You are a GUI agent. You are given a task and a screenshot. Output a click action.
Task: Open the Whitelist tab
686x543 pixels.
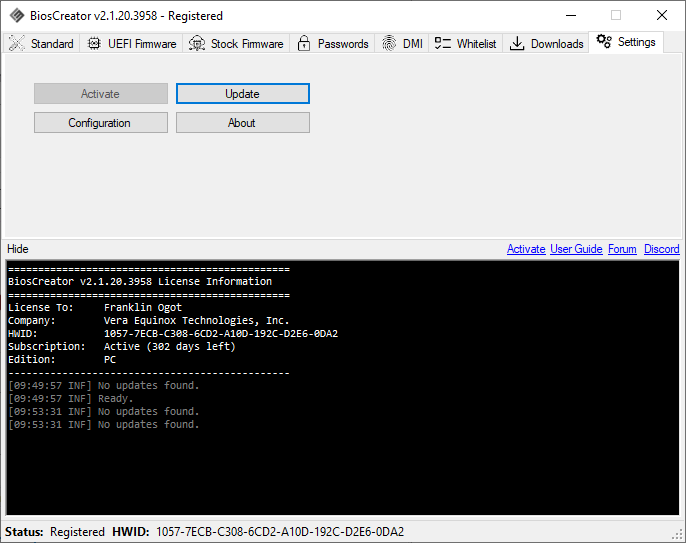(466, 43)
